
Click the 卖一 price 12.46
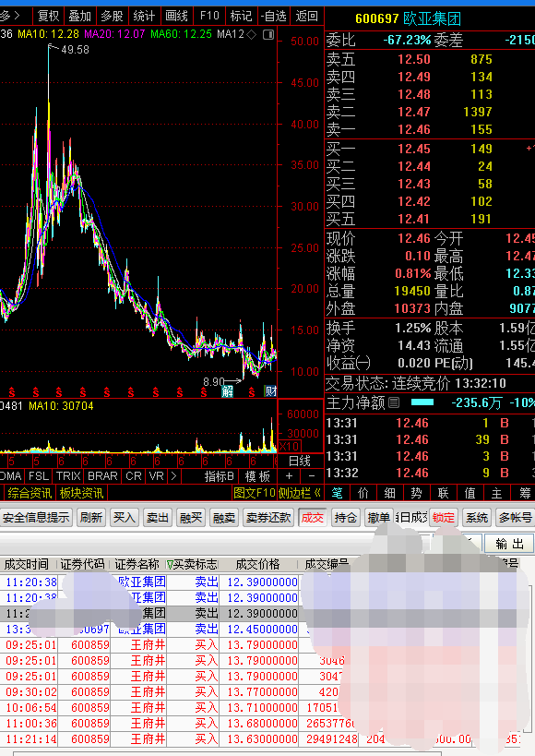click(x=413, y=130)
